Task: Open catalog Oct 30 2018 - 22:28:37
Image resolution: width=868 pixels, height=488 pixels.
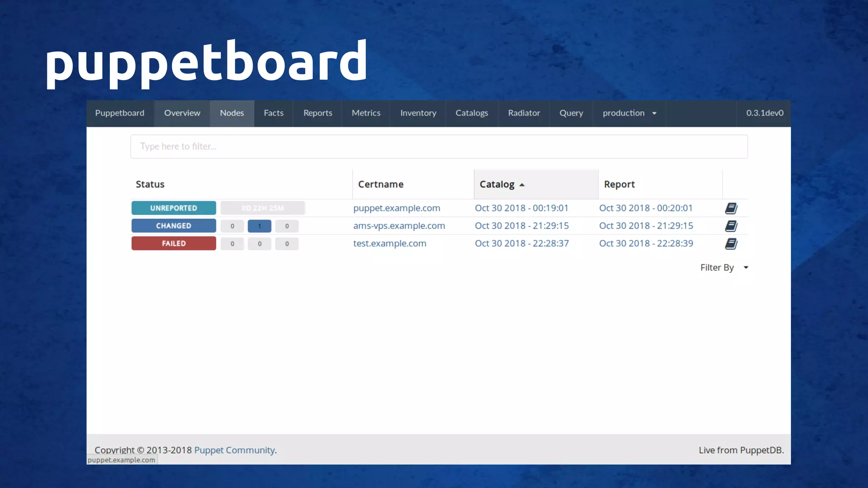Action: coord(522,244)
